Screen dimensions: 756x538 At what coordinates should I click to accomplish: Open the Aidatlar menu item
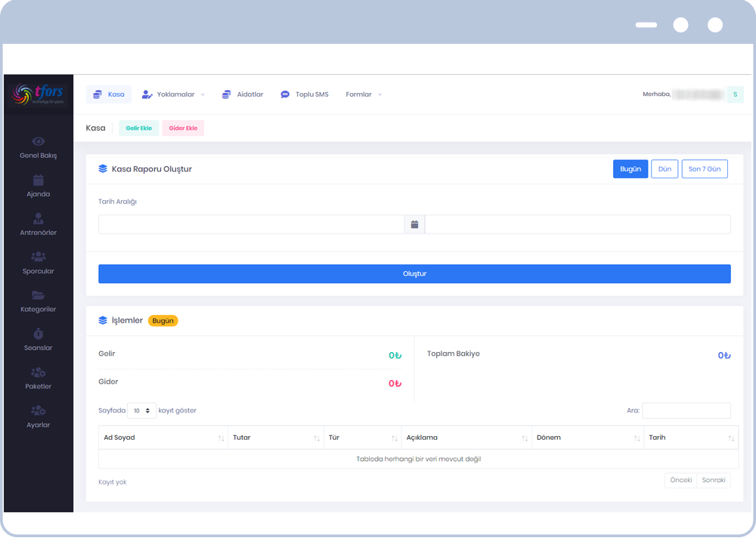243,94
